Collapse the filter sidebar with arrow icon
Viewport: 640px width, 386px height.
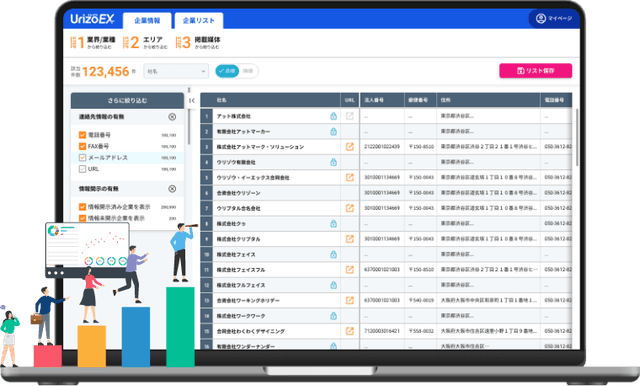click(192, 100)
